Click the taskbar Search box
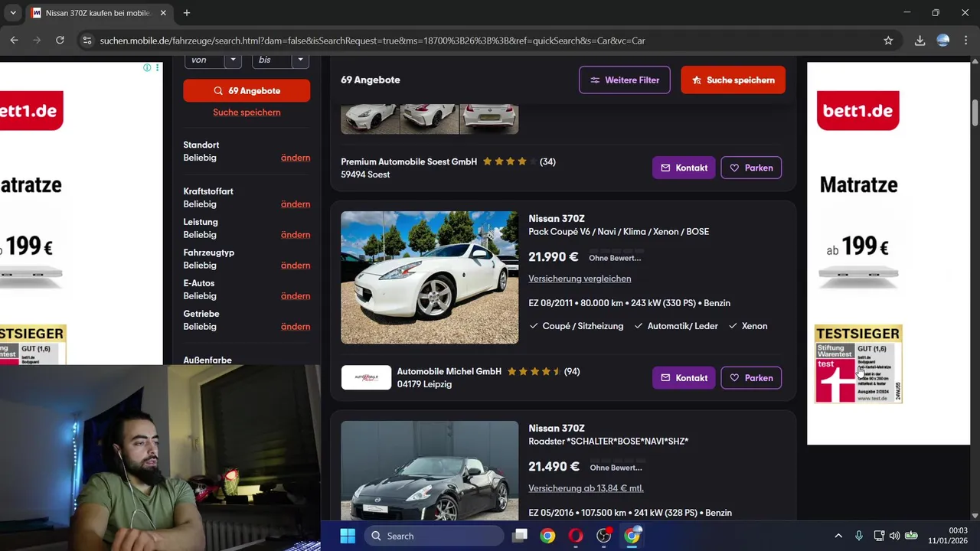Screen dimensions: 980x551 coord(434,536)
